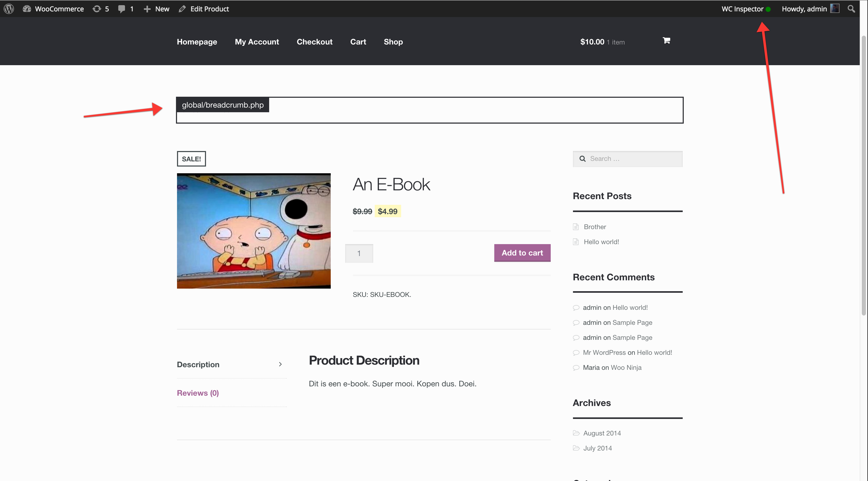Click original price $9.99
868x481 pixels.
click(x=362, y=211)
